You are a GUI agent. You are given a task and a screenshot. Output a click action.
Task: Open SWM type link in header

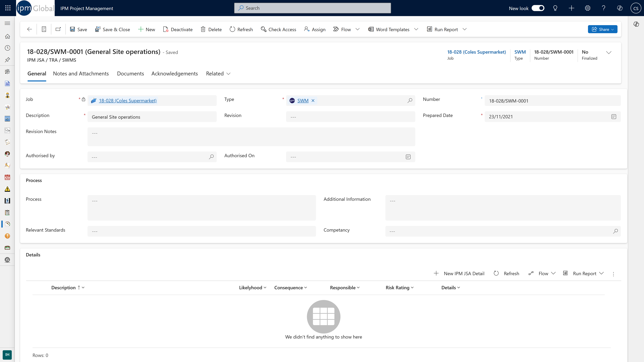point(520,52)
